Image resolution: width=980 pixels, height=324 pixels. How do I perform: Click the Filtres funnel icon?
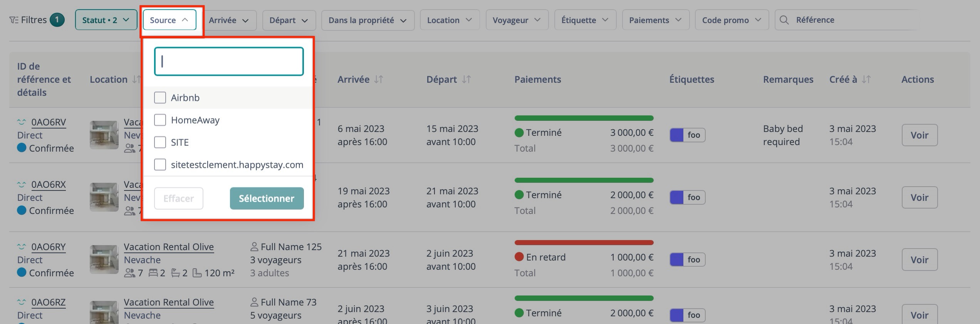14,19
